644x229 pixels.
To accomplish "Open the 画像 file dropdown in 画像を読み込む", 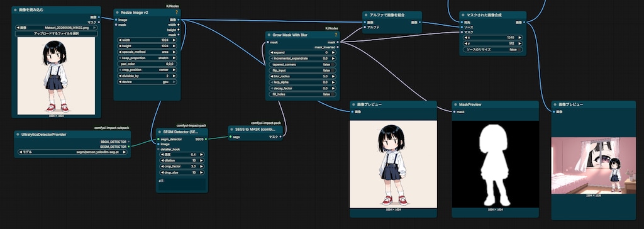I will [56, 28].
